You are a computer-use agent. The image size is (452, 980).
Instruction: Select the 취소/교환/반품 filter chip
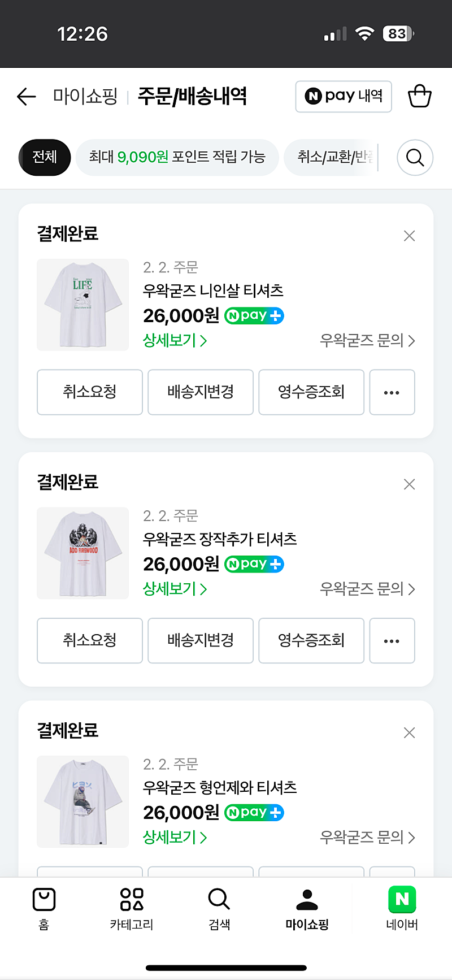333,157
